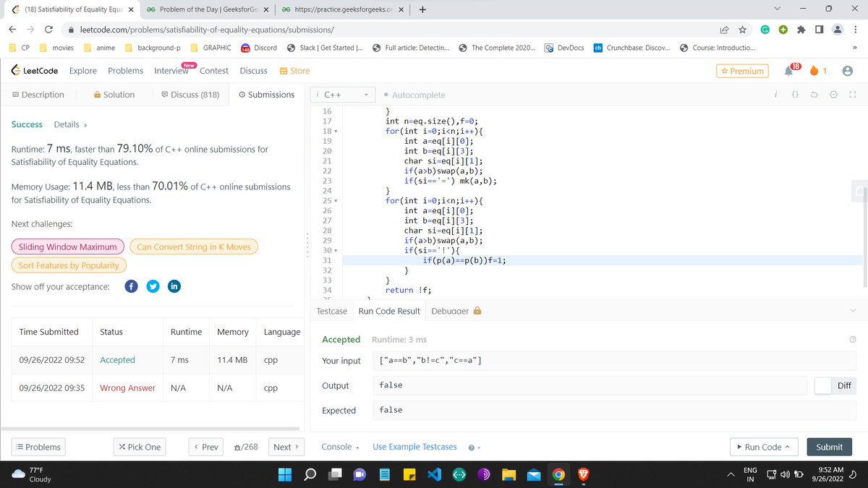Open Can Convert String in K Moves
The width and height of the screenshot is (868, 488).
(x=193, y=247)
